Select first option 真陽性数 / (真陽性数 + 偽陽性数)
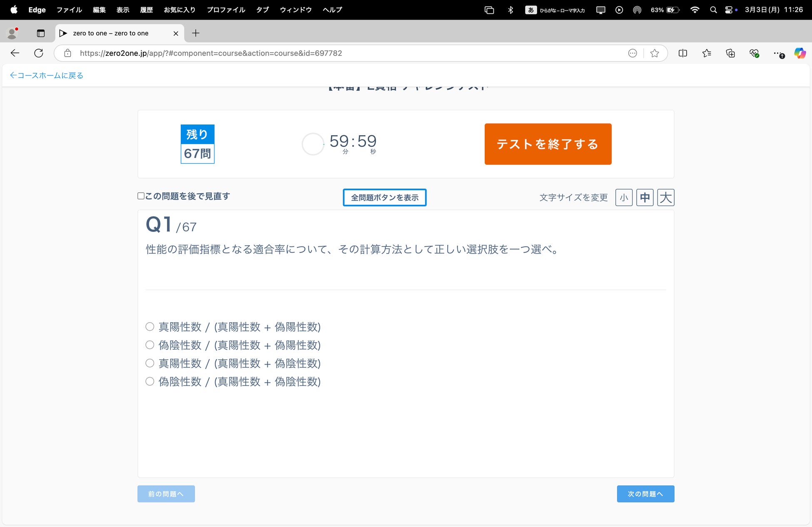The image size is (812, 527). coord(150,327)
